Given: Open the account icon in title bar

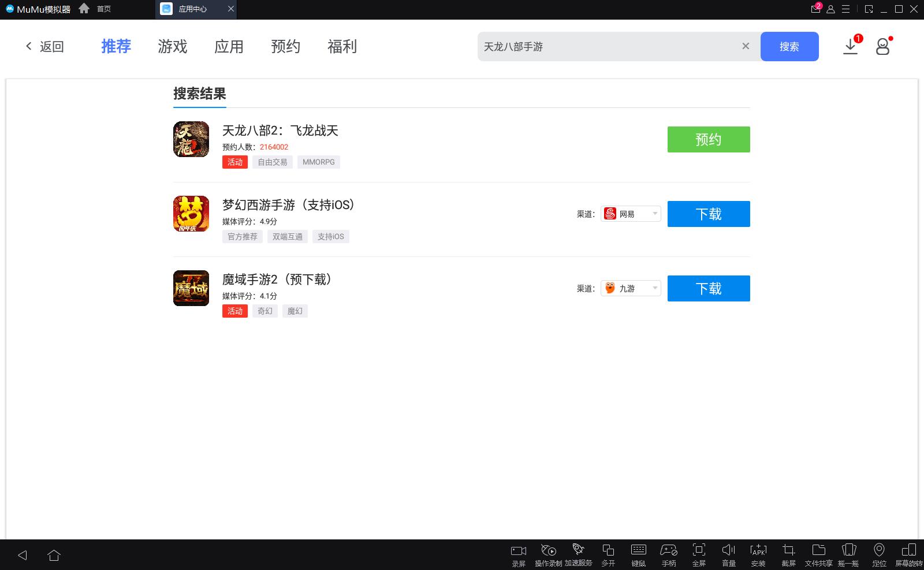Looking at the screenshot, I should pyautogui.click(x=830, y=9).
